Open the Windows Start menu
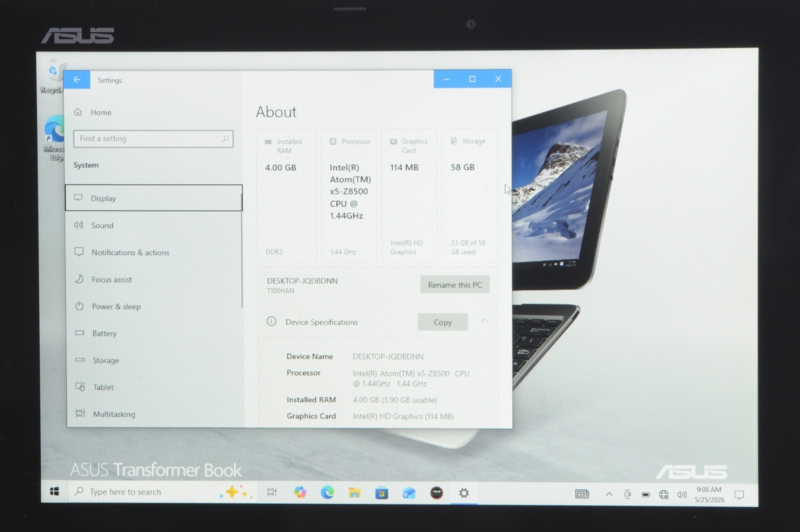The height and width of the screenshot is (532, 800). (x=54, y=492)
